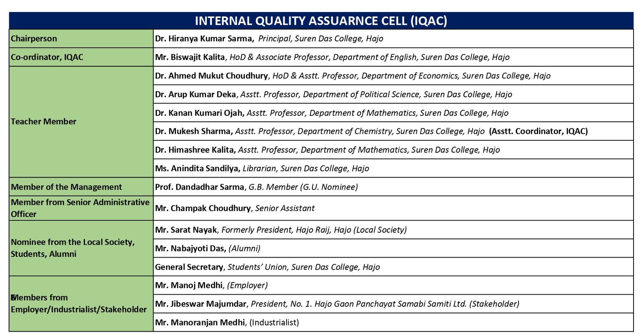The image size is (644, 334).
Task: Select Dr. Kanan Kumari Ojah row
Action: pos(332,113)
